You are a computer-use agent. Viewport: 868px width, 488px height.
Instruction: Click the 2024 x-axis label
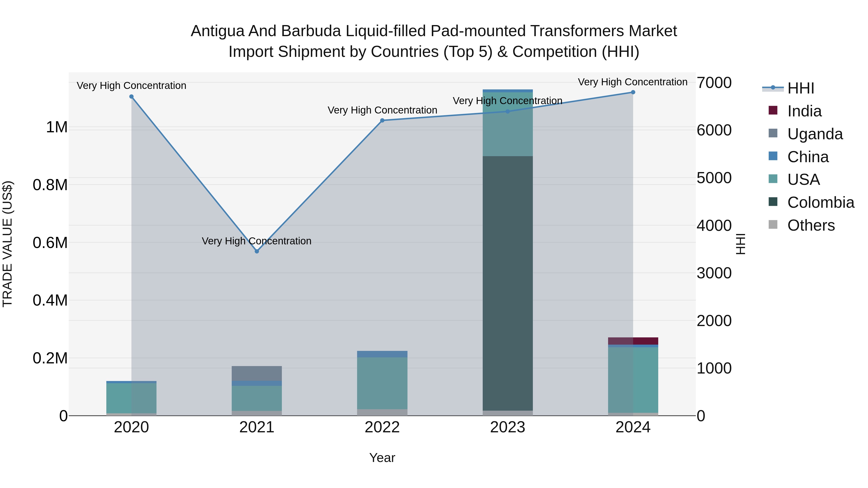tap(633, 427)
